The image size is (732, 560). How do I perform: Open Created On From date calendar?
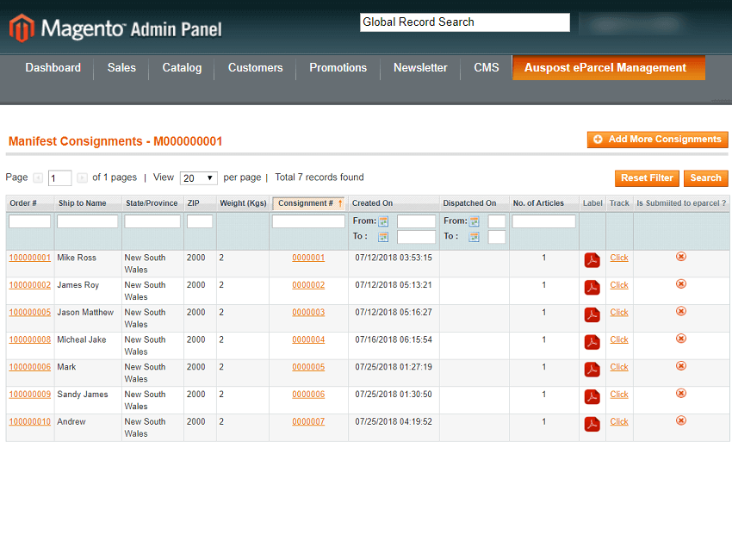(x=383, y=221)
